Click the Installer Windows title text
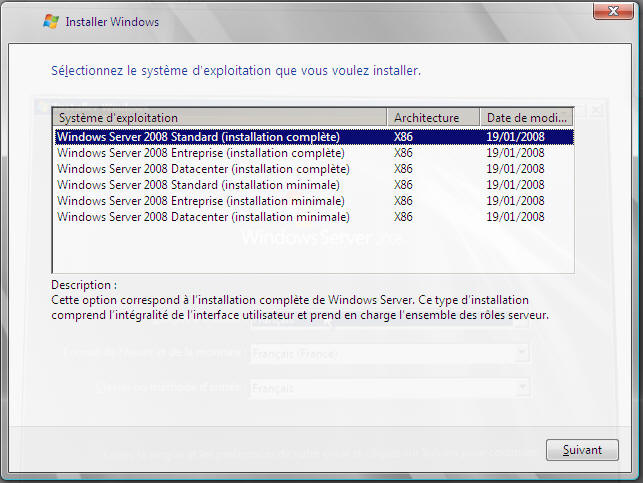This screenshot has width=643, height=483. (112, 21)
